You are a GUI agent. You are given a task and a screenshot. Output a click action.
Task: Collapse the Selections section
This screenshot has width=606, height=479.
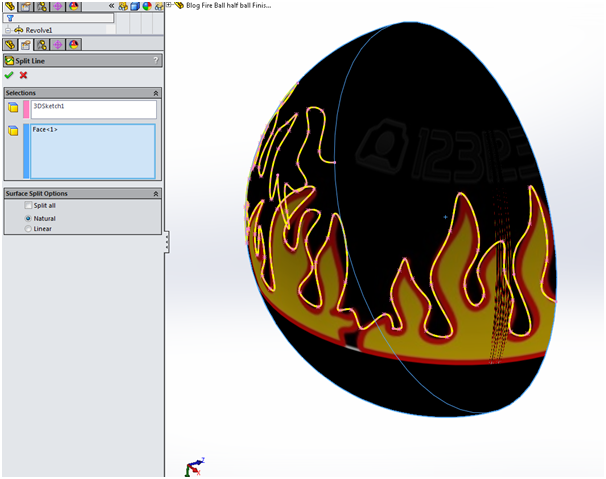click(155, 92)
